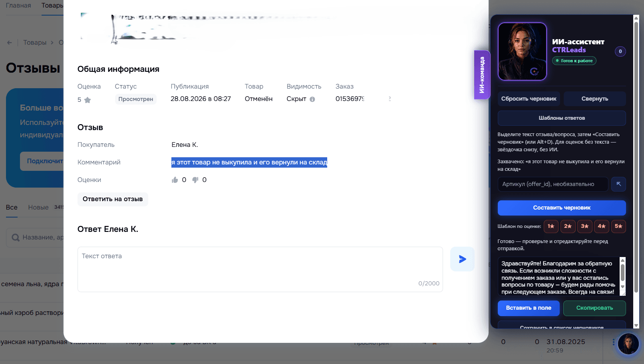Select the Новые reviews filter tab
This screenshot has height=364, width=644.
point(38,208)
